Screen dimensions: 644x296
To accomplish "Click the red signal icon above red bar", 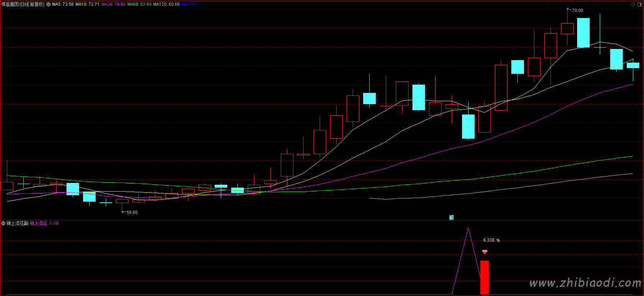I will 485,252.
